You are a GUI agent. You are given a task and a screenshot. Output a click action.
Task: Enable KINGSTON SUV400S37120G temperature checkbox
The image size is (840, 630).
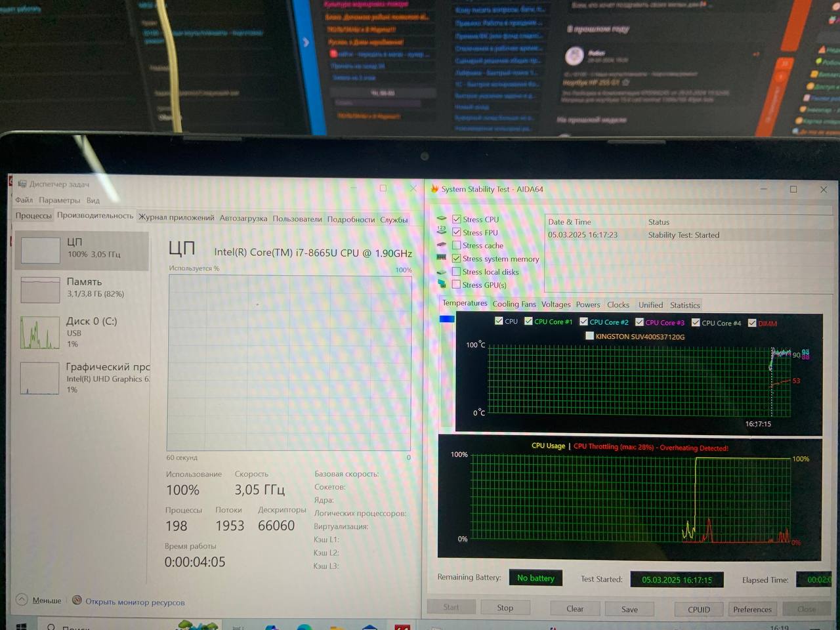click(589, 335)
